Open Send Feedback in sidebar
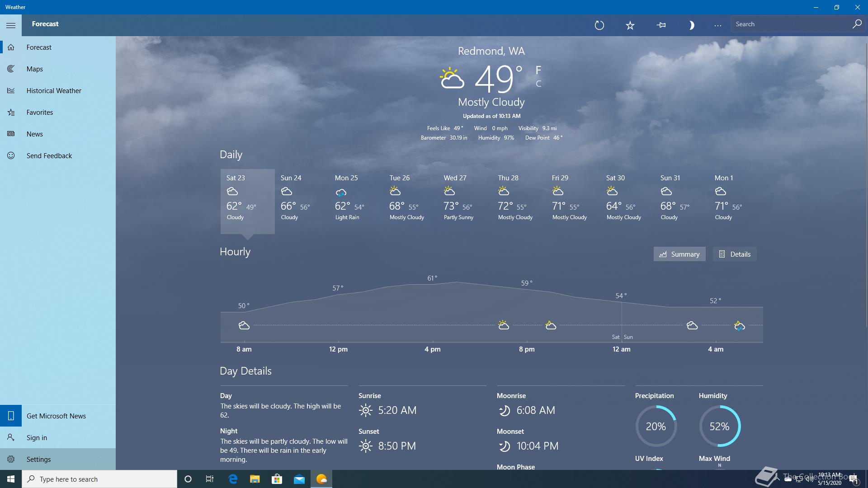868x488 pixels. point(58,155)
